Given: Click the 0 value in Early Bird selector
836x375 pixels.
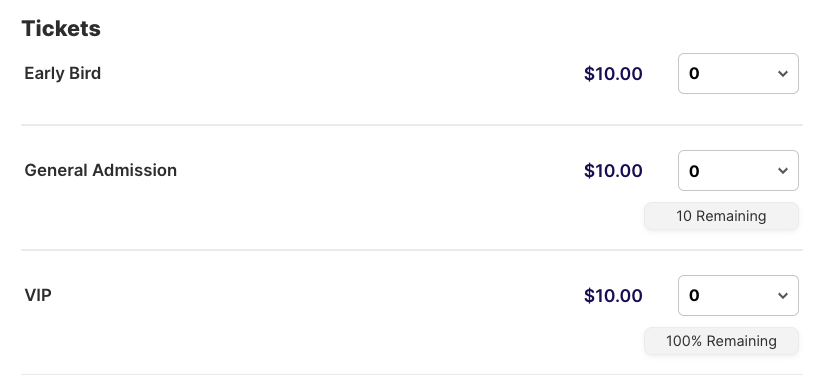Looking at the screenshot, I should [694, 74].
